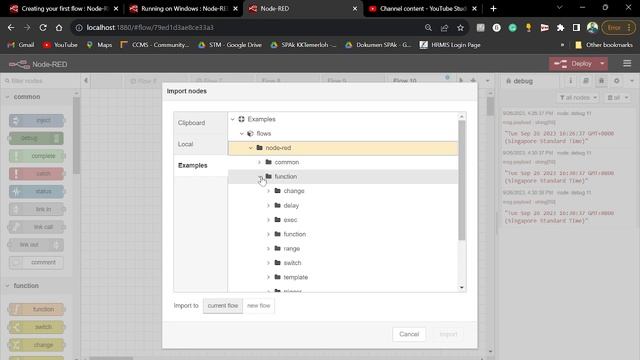The height and width of the screenshot is (360, 640).
Task: Open the all nodes filter dropdown
Action: click(578, 98)
